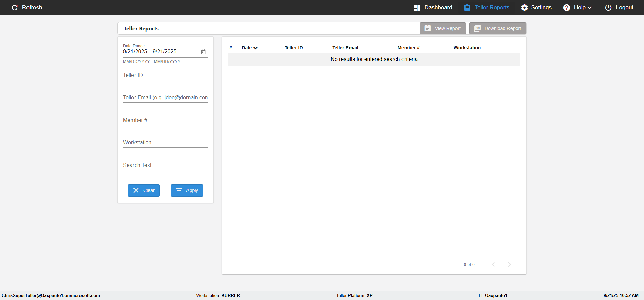Click the View Report button
This screenshot has width=644, height=300.
443,28
